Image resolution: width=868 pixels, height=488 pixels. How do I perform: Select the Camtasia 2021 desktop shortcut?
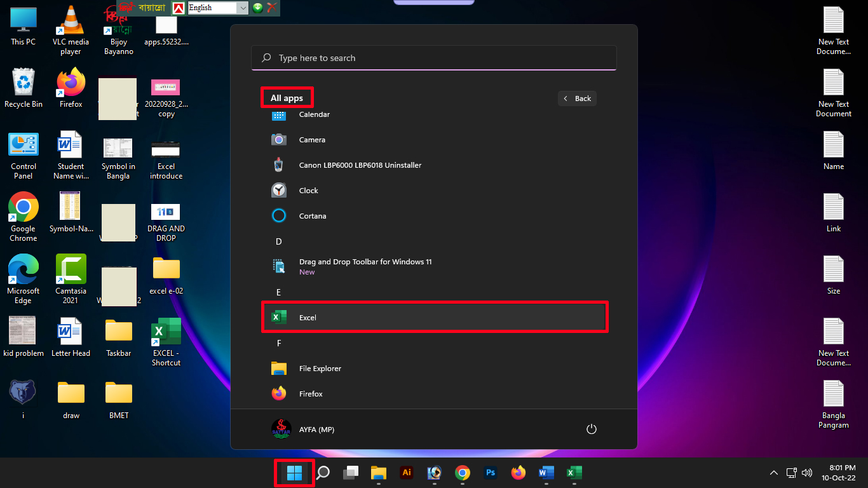click(x=71, y=280)
